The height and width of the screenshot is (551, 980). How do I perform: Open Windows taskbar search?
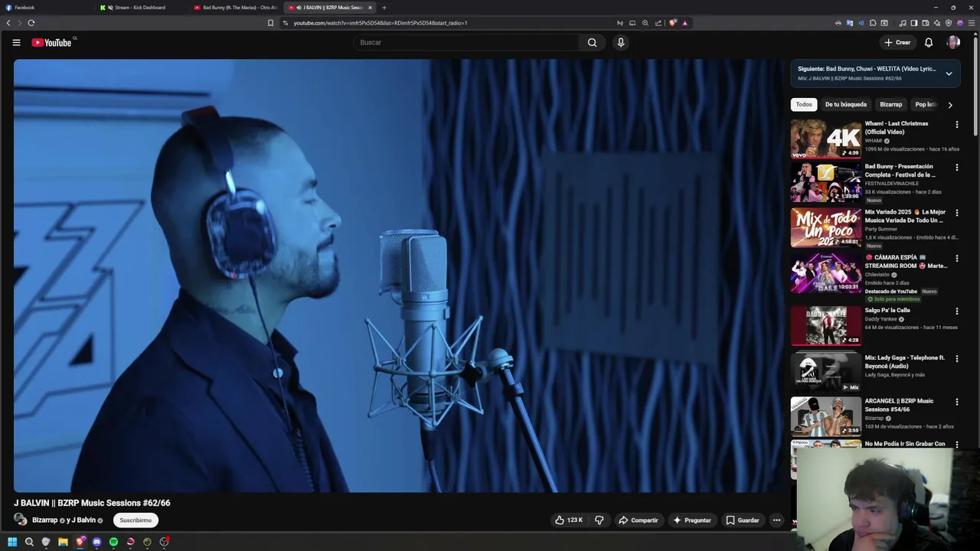[29, 542]
